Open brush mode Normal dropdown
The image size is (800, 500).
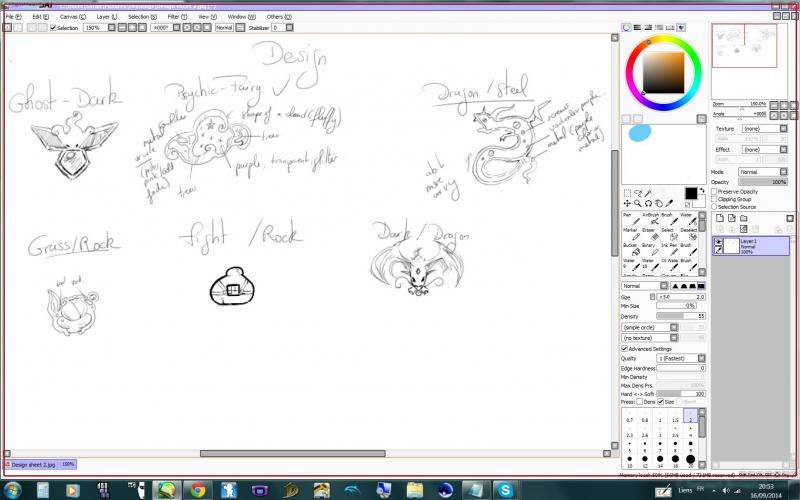(x=645, y=286)
